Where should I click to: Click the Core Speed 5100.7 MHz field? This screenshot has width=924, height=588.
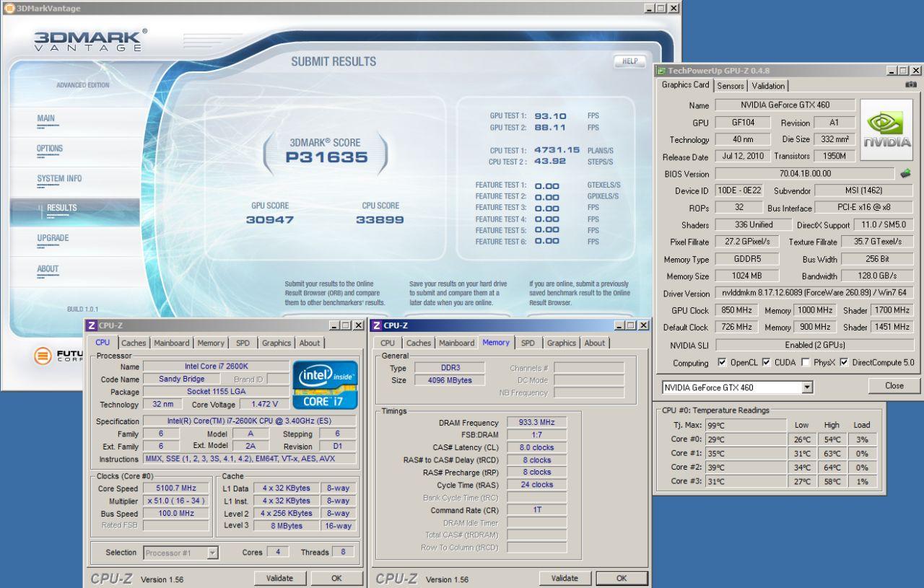coord(176,488)
